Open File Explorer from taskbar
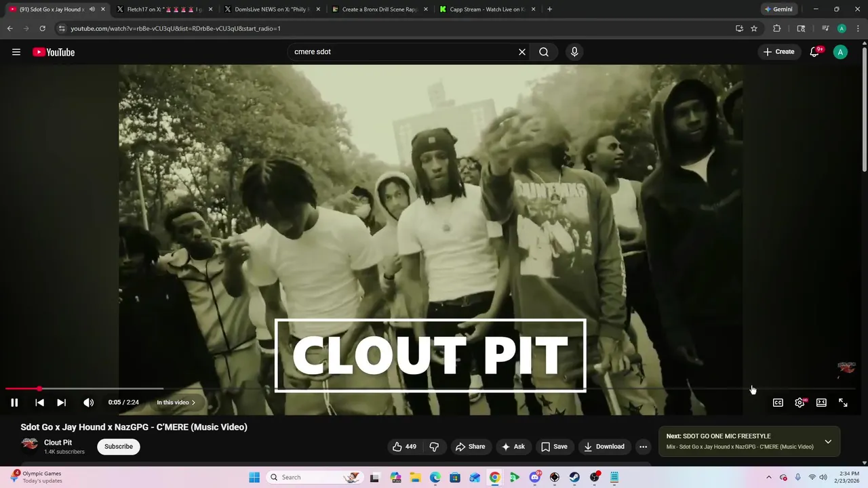This screenshot has width=868, height=488. (415, 477)
